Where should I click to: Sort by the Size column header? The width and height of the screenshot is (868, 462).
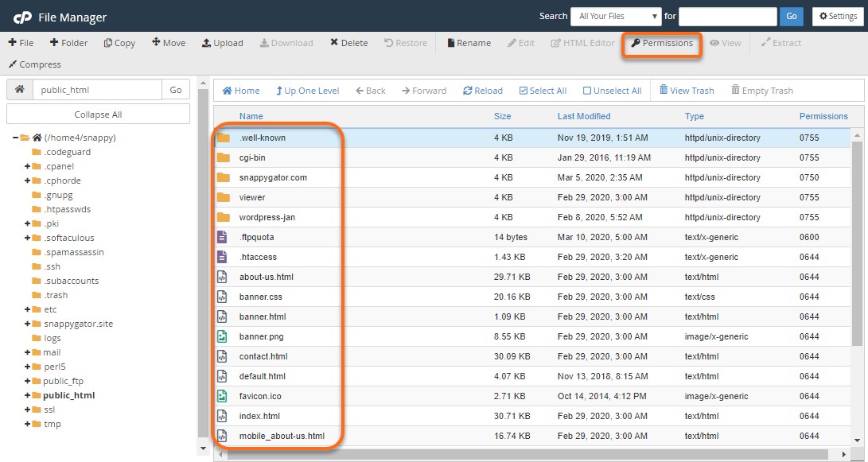(x=502, y=116)
